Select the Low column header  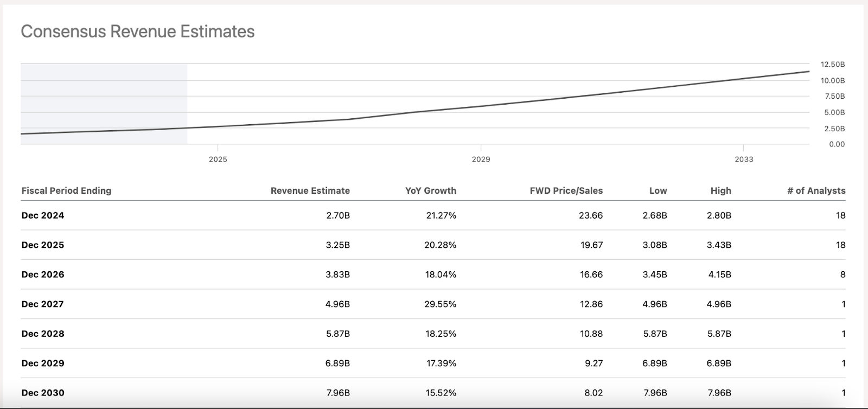coord(658,190)
